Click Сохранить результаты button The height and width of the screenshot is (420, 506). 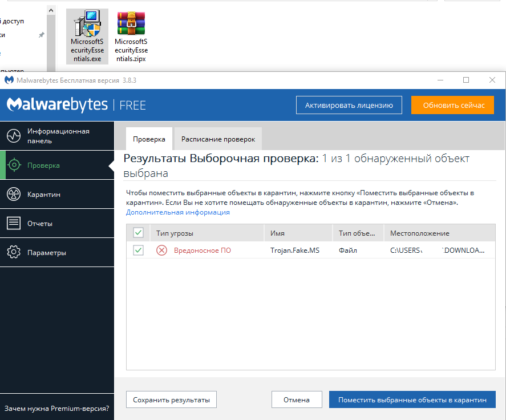(171, 399)
